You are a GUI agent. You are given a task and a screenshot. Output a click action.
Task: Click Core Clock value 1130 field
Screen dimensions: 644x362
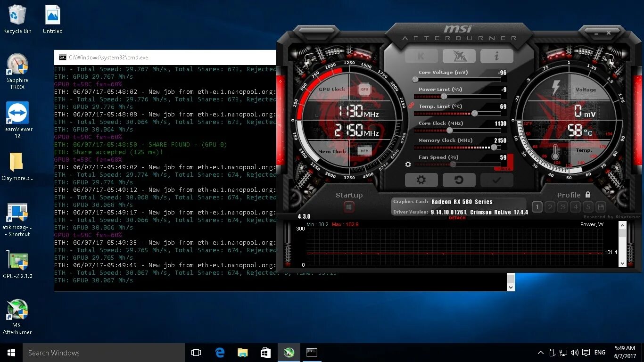(501, 123)
